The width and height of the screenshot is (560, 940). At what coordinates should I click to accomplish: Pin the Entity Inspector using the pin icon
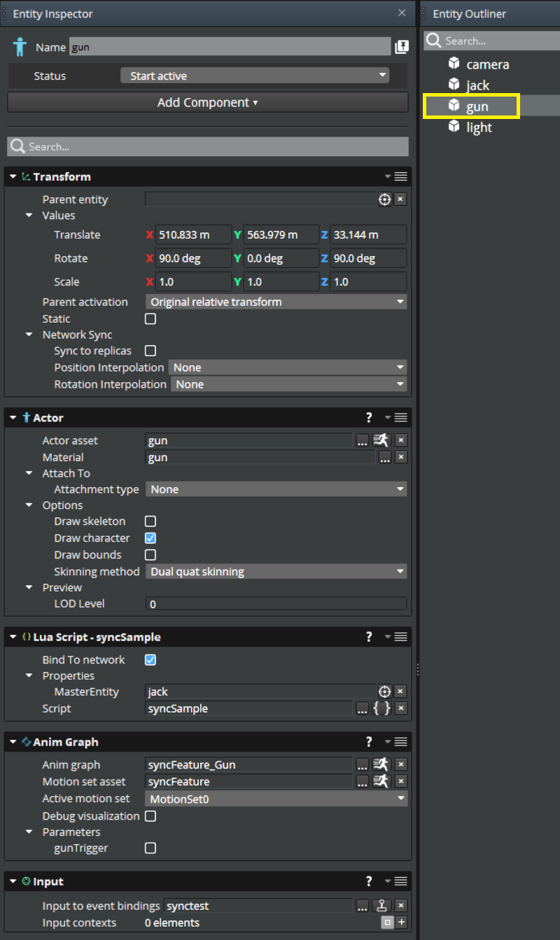point(402,46)
